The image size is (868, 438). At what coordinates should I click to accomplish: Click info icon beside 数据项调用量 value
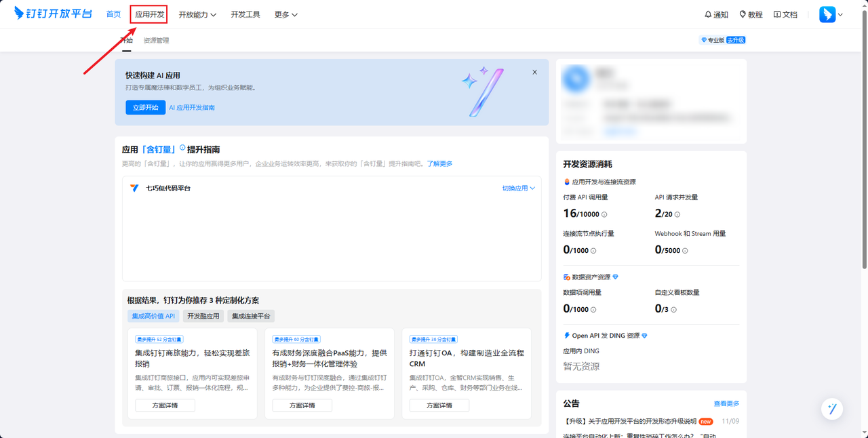593,310
